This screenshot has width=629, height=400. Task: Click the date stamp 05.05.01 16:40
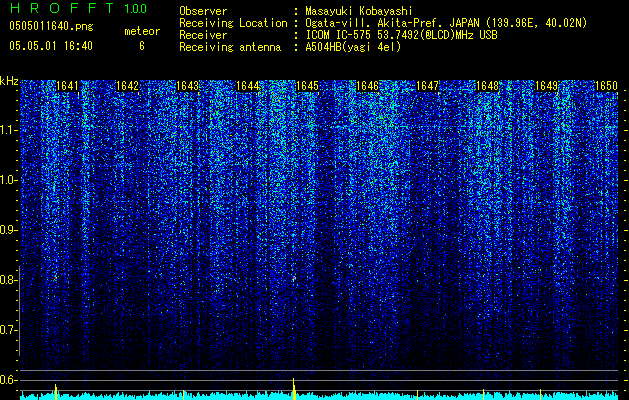point(51,46)
